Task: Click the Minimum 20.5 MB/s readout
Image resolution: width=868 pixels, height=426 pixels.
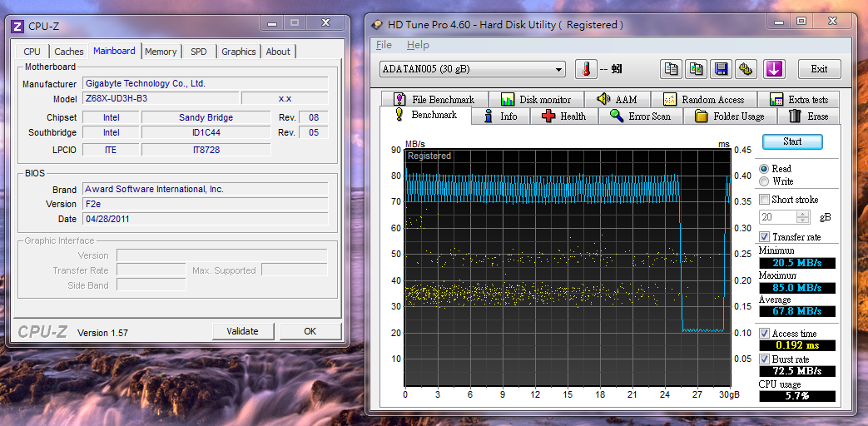Action: (x=797, y=263)
